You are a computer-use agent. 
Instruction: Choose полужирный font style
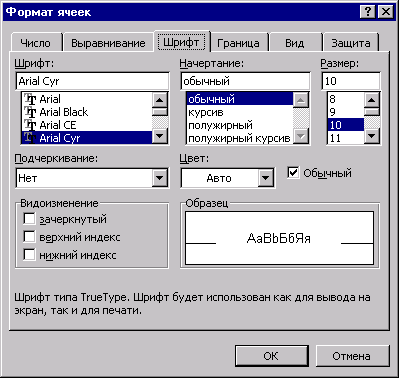click(240, 125)
